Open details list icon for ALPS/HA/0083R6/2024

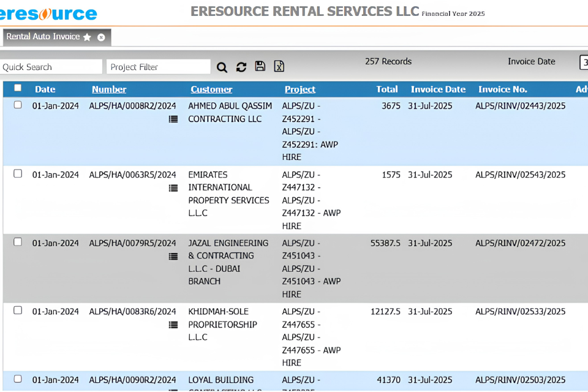pos(173,325)
